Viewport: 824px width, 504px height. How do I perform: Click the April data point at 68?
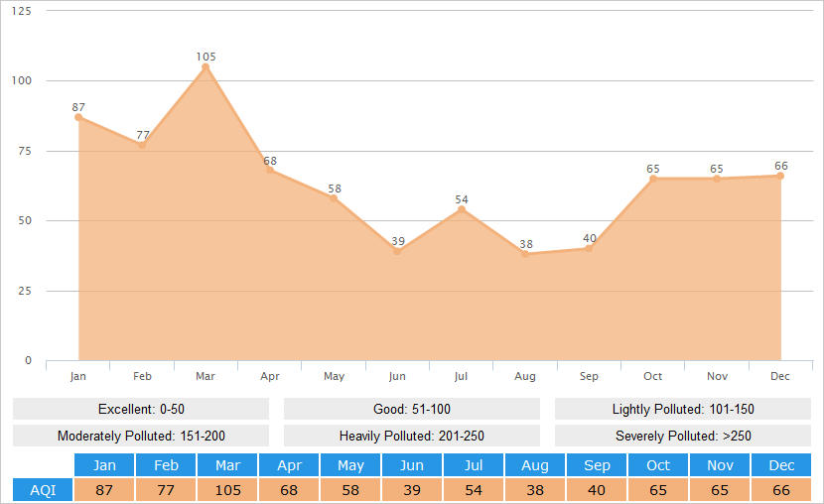270,170
